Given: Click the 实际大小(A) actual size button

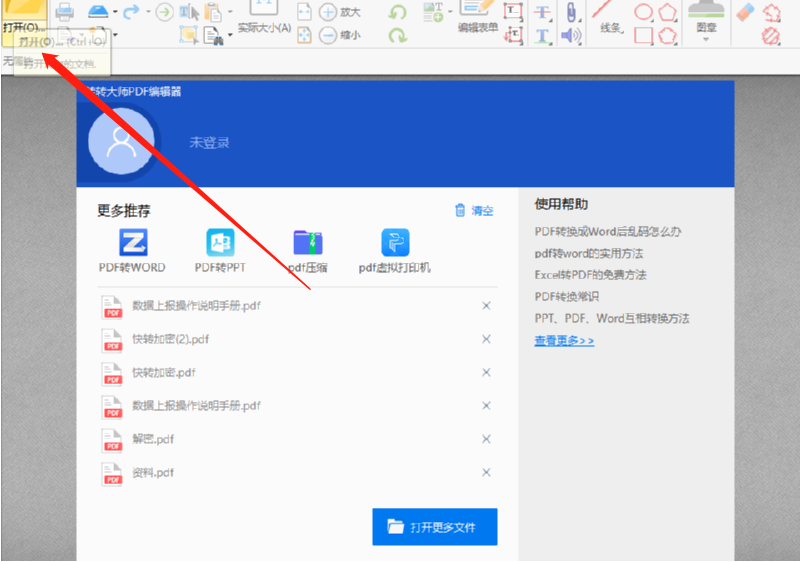Looking at the screenshot, I should coord(264,17).
